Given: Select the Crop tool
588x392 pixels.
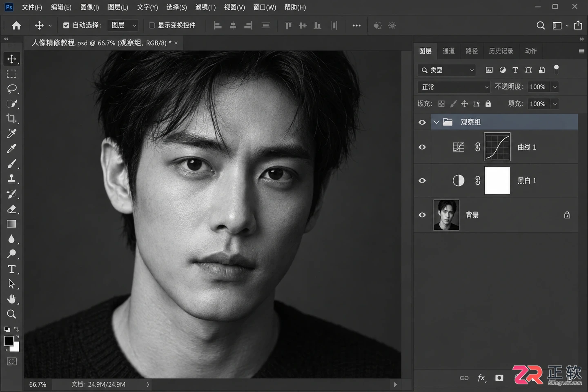Looking at the screenshot, I should 11,118.
